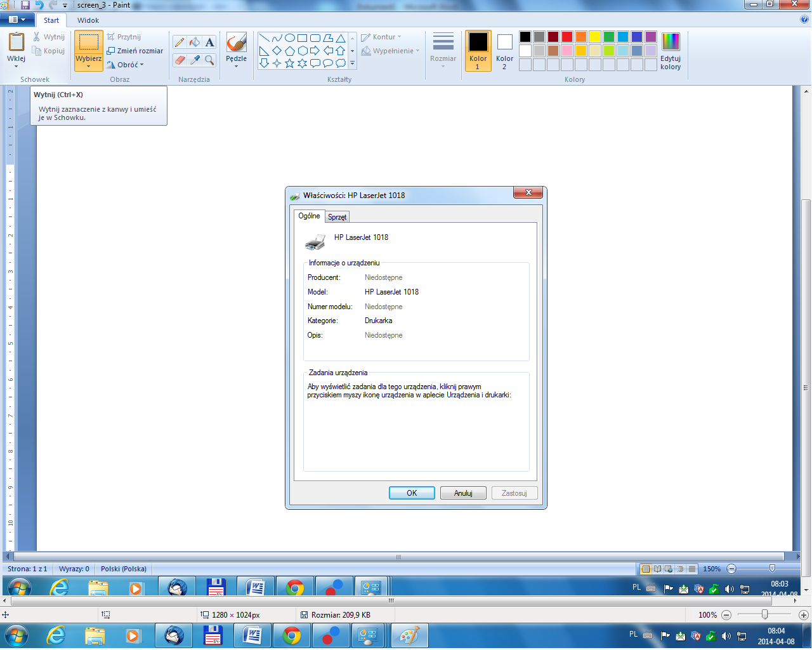This screenshot has height=650, width=812.
Task: Activate Kolor 2 background color
Action: pos(504,51)
